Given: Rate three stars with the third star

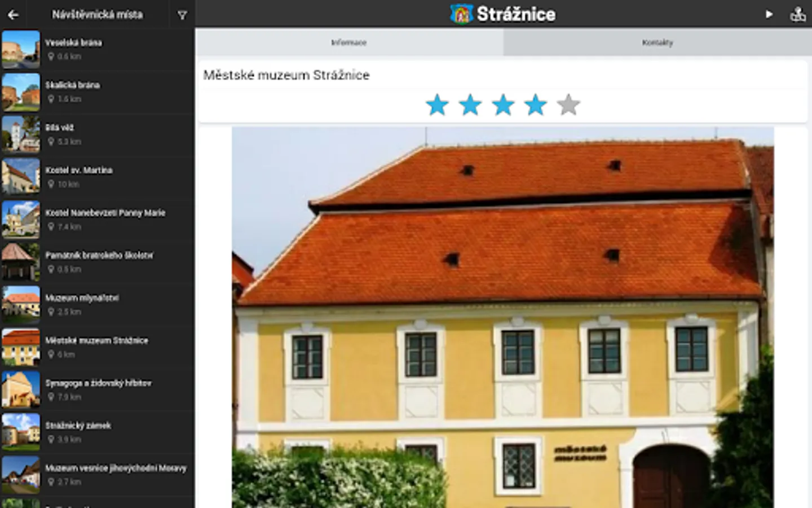Looking at the screenshot, I should pyautogui.click(x=503, y=105).
